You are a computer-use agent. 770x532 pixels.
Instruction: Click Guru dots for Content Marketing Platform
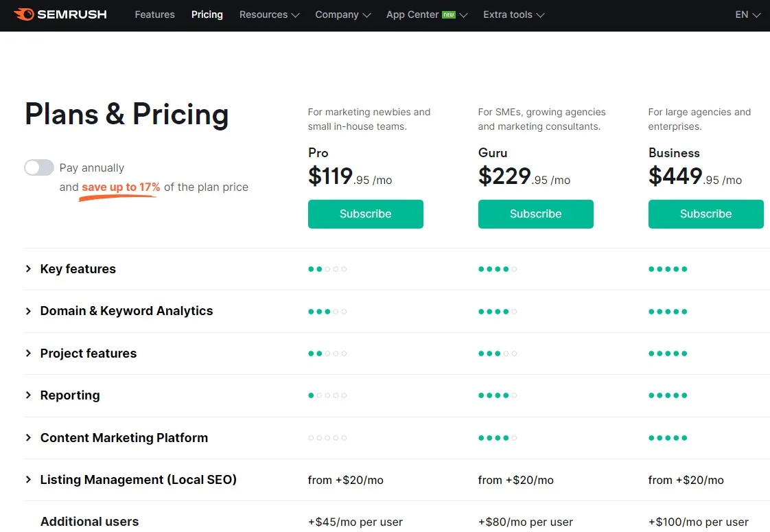tap(498, 438)
